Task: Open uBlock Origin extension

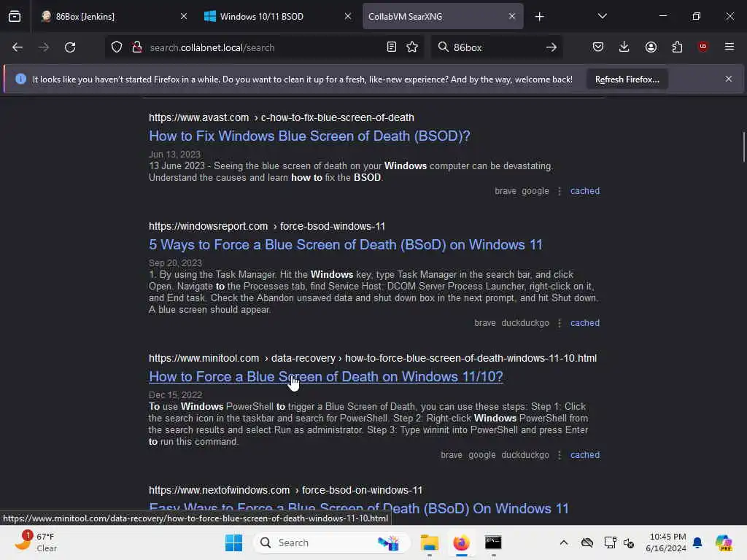Action: click(703, 47)
